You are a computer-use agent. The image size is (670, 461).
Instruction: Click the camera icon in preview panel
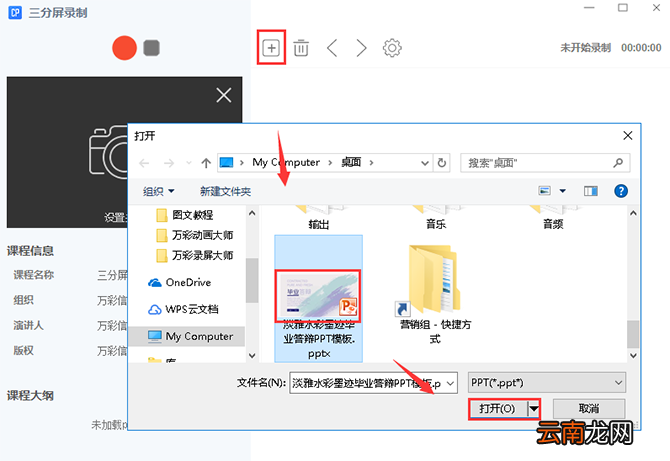point(109,152)
